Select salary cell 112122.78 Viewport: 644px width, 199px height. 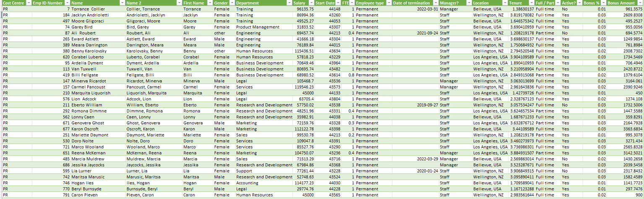click(304, 129)
